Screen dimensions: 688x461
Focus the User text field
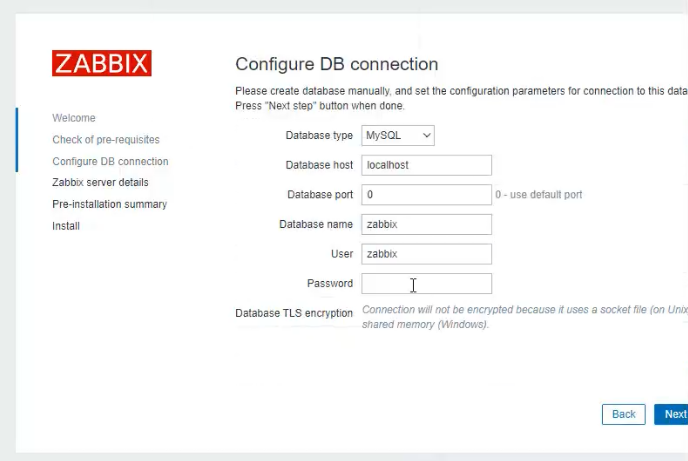tap(426, 254)
